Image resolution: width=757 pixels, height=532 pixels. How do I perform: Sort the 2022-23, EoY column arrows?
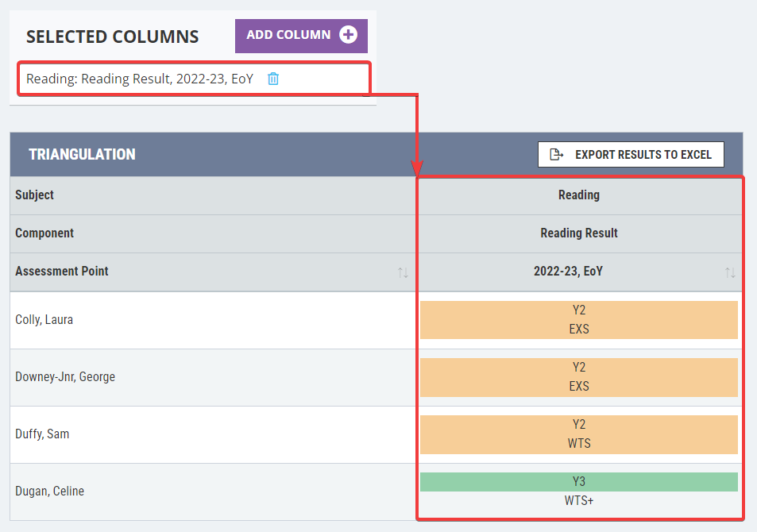click(730, 272)
